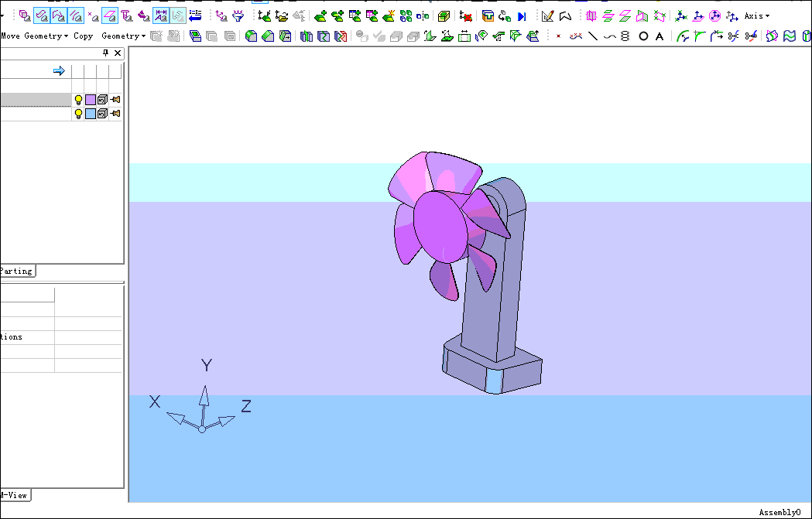Screen dimensions: 812x519
Task: Open the light blue color swatch of second part
Action: (x=91, y=114)
